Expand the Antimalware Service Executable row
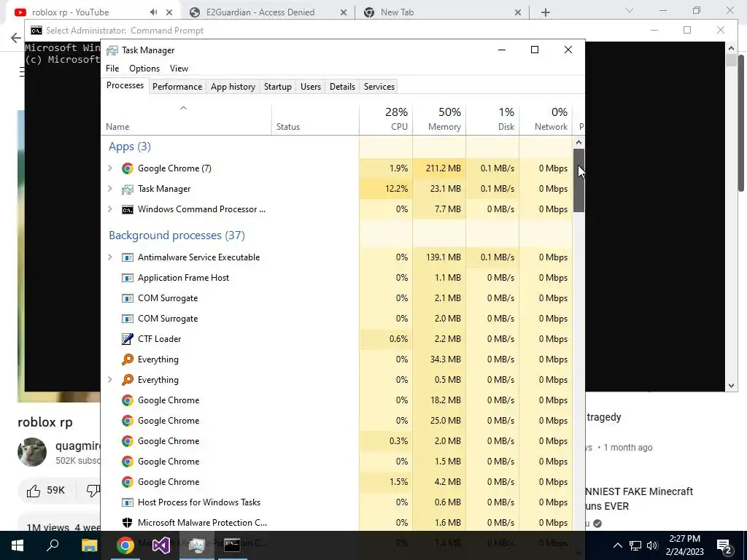The height and width of the screenshot is (560, 747). tap(110, 257)
